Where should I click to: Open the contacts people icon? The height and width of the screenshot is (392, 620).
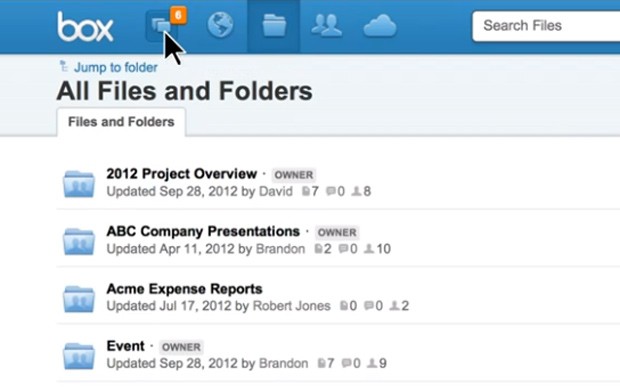[x=326, y=26]
